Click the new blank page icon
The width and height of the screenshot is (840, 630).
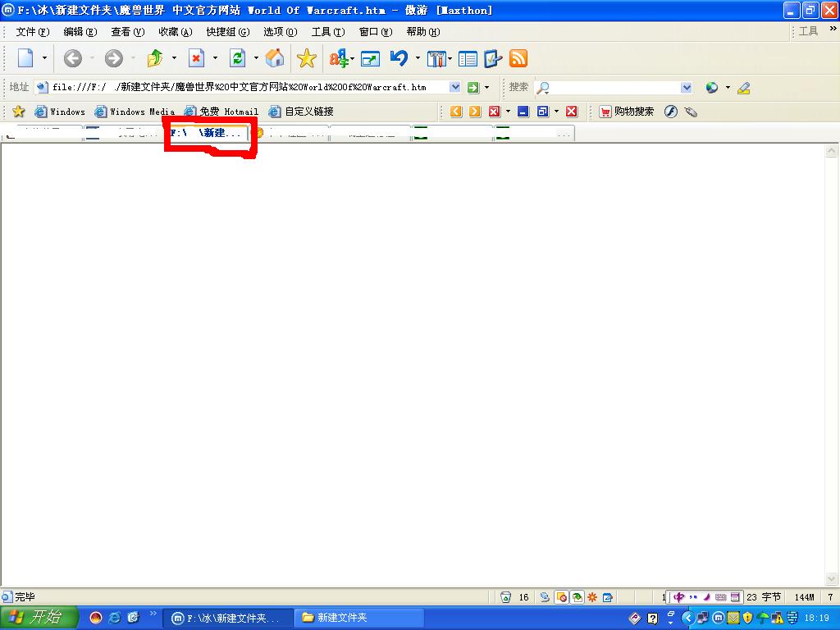click(25, 58)
